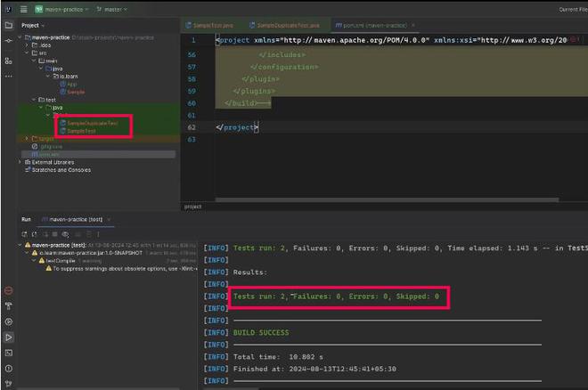
Task: Open the Git version control tool window
Action: (x=9, y=384)
